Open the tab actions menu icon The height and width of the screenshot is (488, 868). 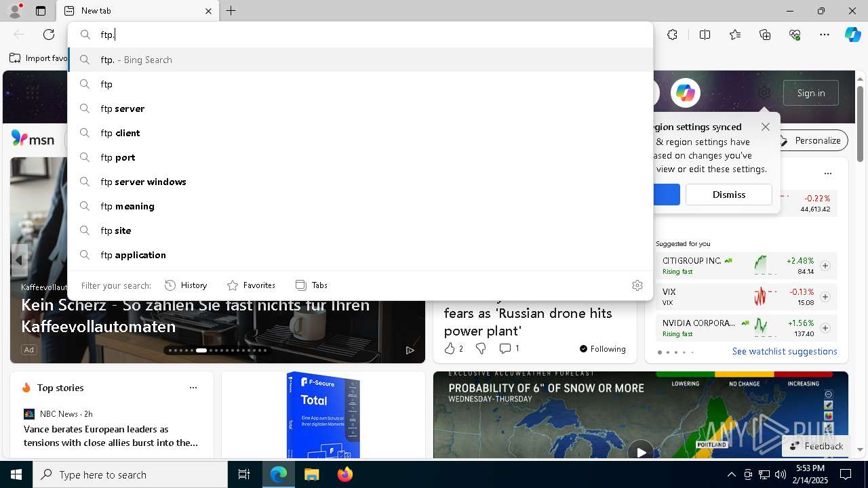[x=41, y=11]
